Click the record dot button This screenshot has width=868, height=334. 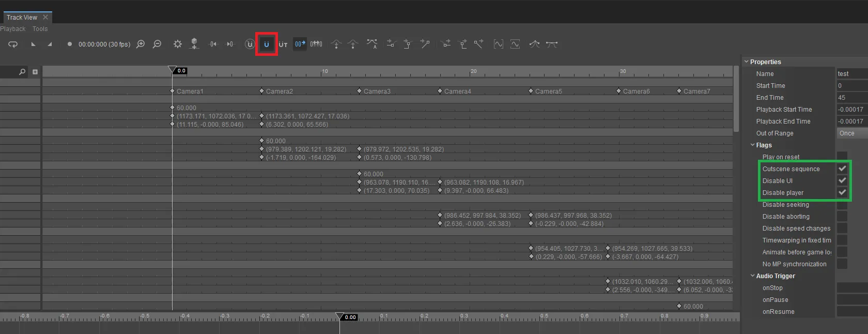pos(69,44)
